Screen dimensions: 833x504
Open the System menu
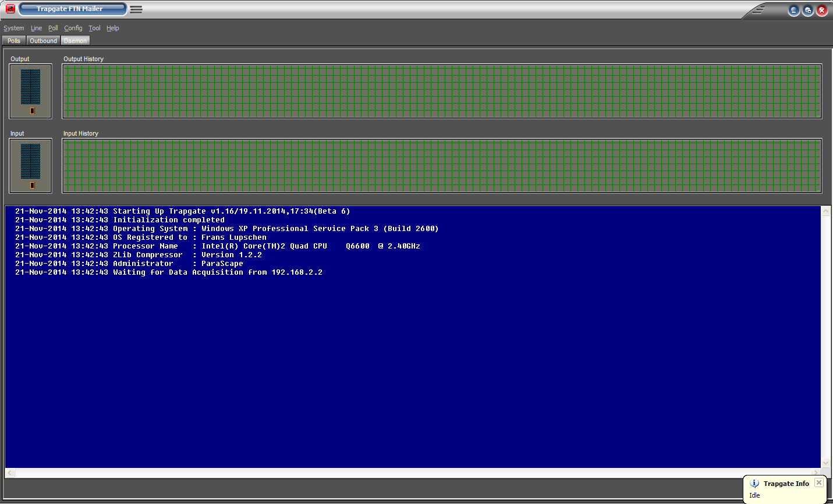(x=14, y=28)
